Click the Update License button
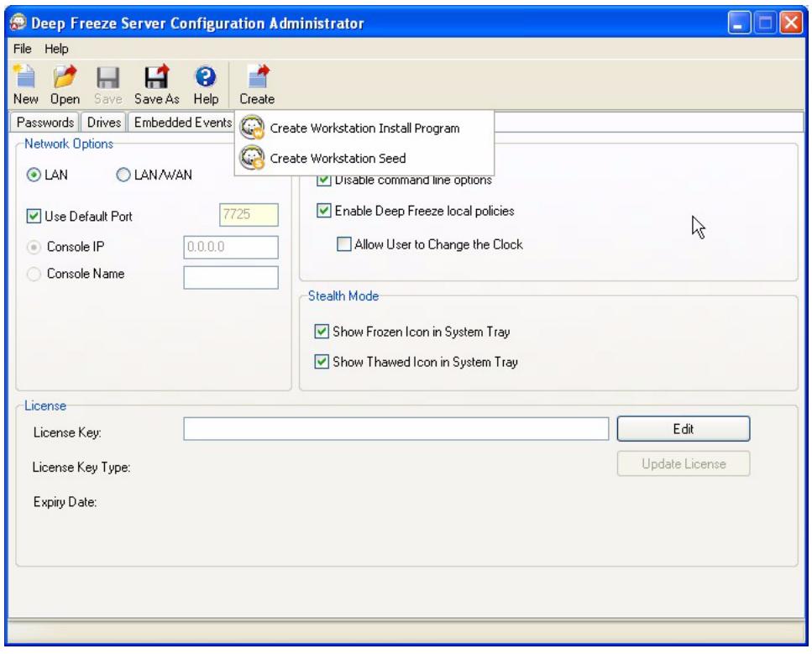812x654 pixels. [683, 463]
